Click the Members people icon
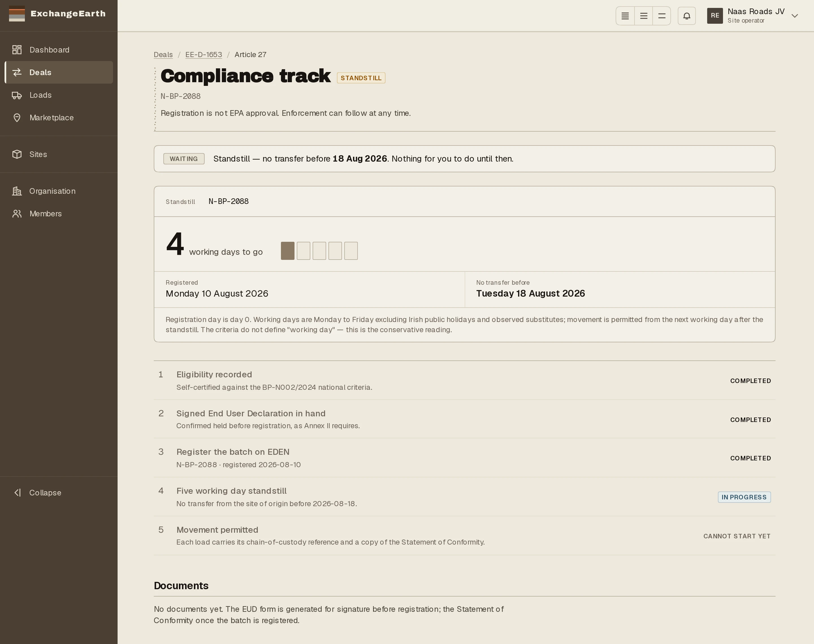This screenshot has width=814, height=644. [17, 214]
